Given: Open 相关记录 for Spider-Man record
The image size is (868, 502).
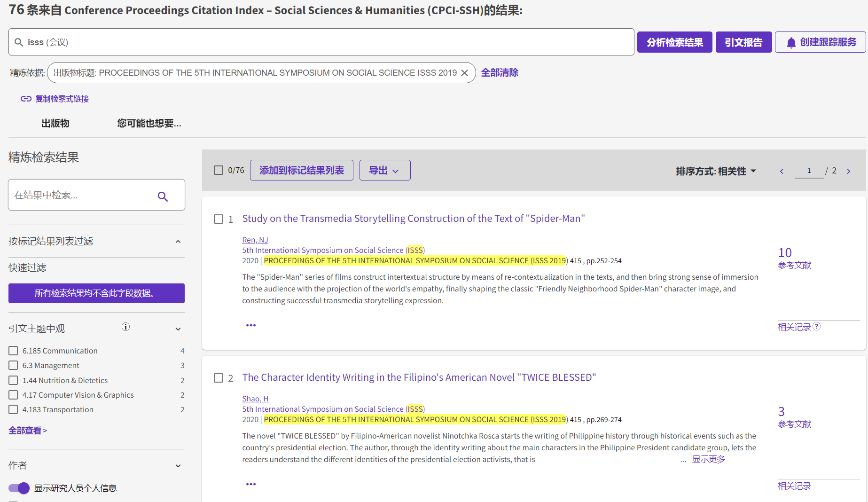Looking at the screenshot, I should coord(794,327).
